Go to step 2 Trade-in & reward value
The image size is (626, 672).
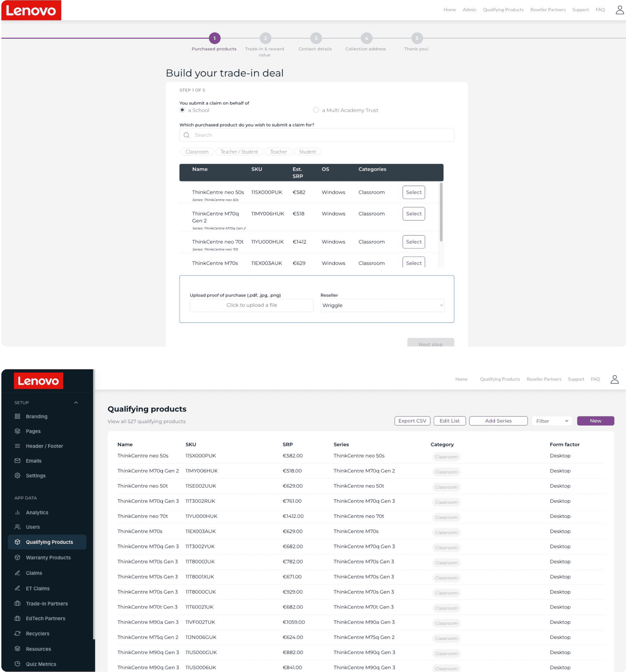click(265, 38)
